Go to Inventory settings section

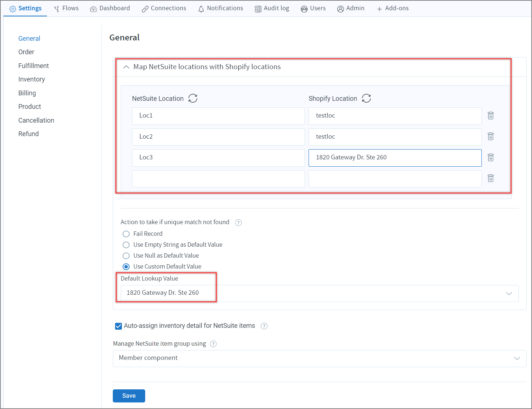32,79
